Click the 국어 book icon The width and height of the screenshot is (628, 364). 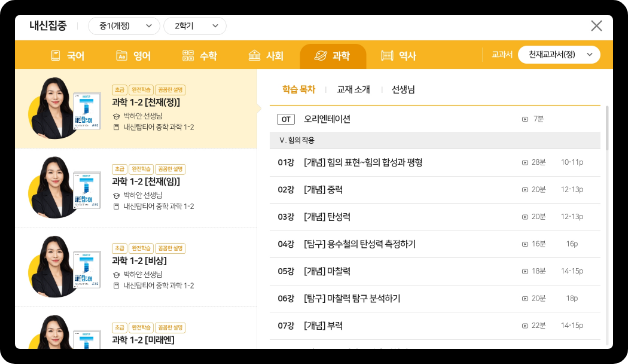[55, 56]
